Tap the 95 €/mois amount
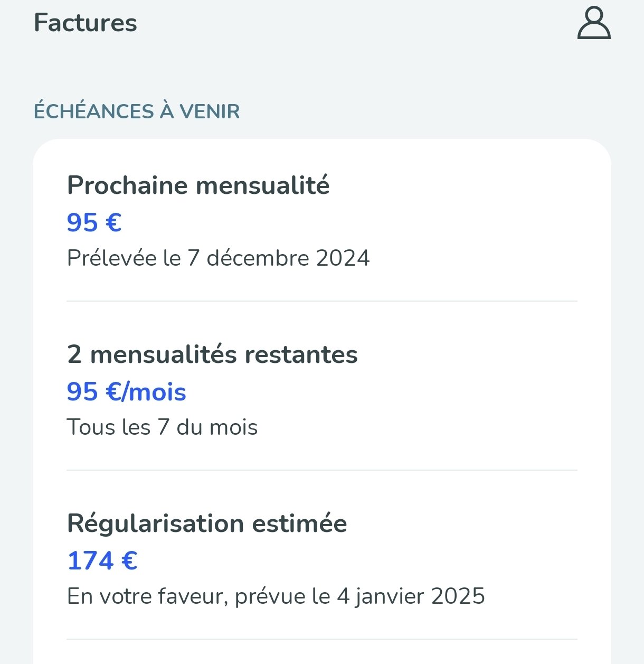Viewport: 644px width, 664px height. click(x=127, y=392)
